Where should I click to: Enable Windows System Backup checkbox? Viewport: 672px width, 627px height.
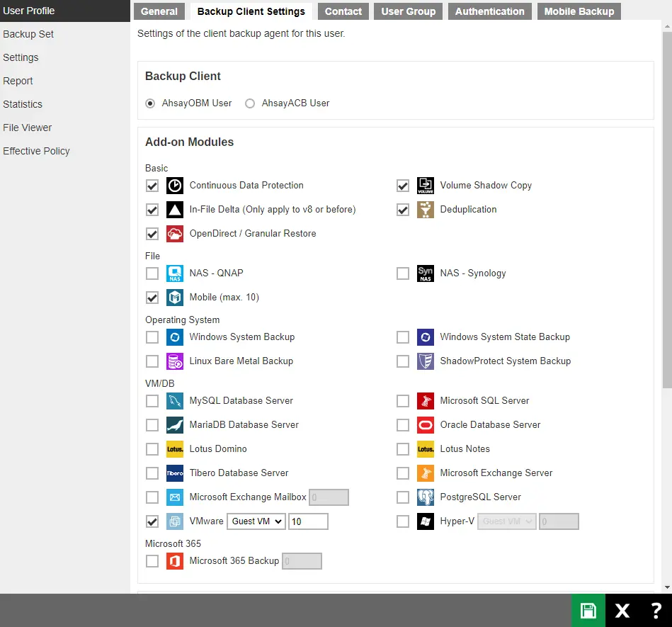coord(152,337)
